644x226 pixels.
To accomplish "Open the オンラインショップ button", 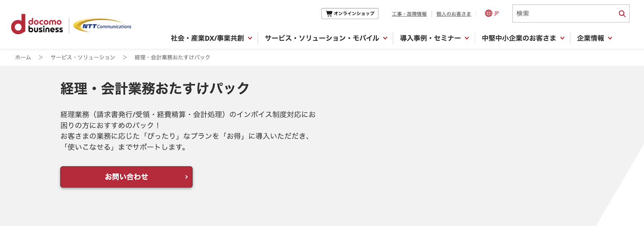I will 350,14.
